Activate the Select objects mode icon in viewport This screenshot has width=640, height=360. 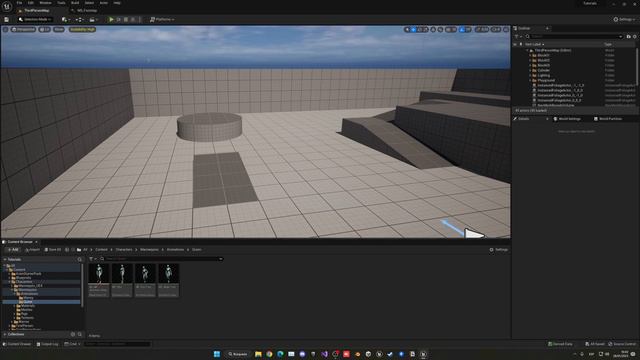(x=407, y=29)
